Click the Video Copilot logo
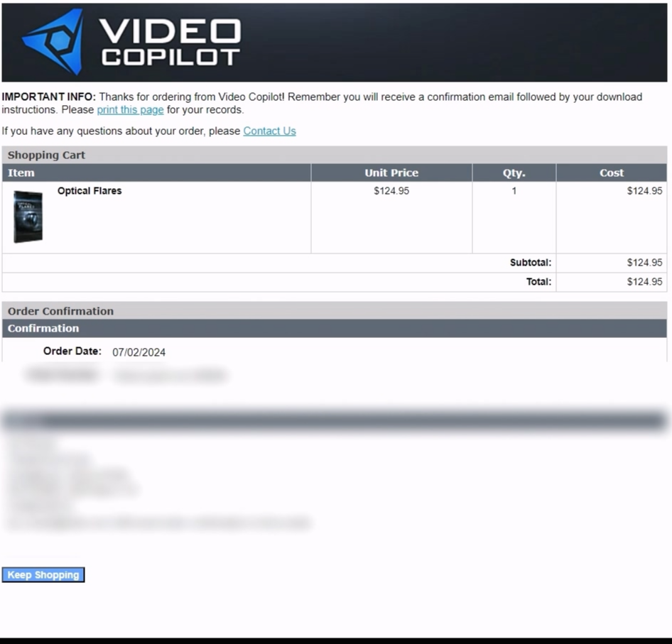 [x=131, y=42]
